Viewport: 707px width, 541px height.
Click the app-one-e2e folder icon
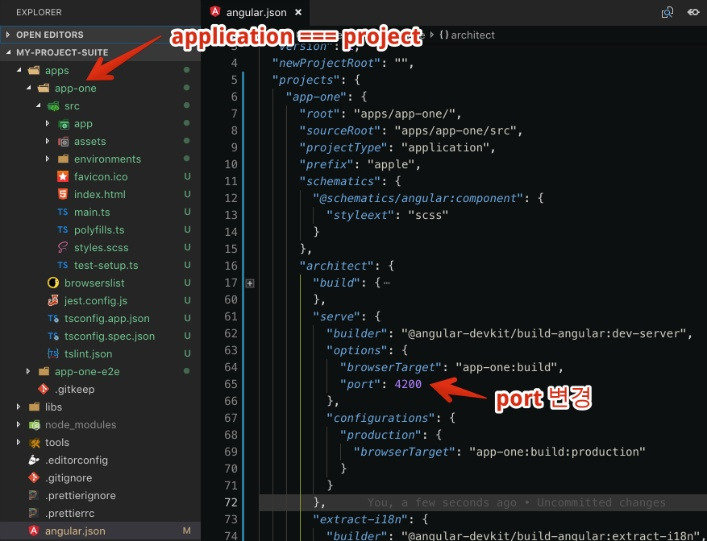(x=44, y=371)
